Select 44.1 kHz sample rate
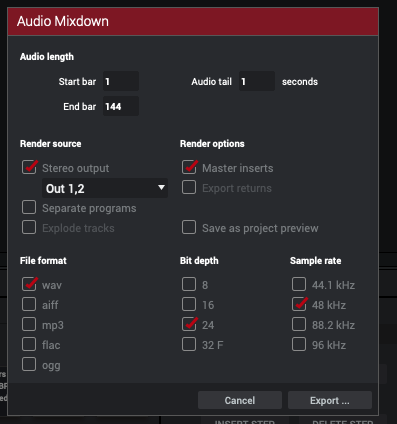The width and height of the screenshot is (397, 424). click(x=299, y=284)
